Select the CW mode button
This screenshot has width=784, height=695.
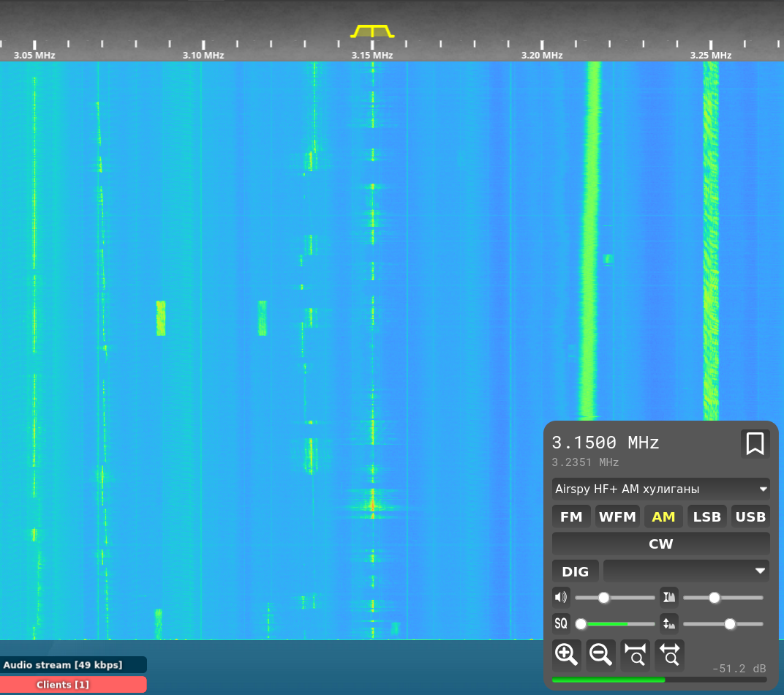[x=660, y=544]
